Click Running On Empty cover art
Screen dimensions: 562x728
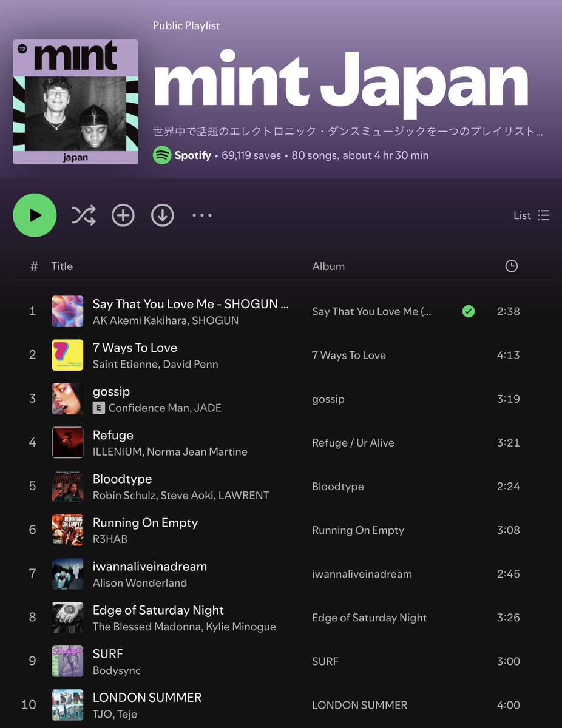pyautogui.click(x=67, y=530)
